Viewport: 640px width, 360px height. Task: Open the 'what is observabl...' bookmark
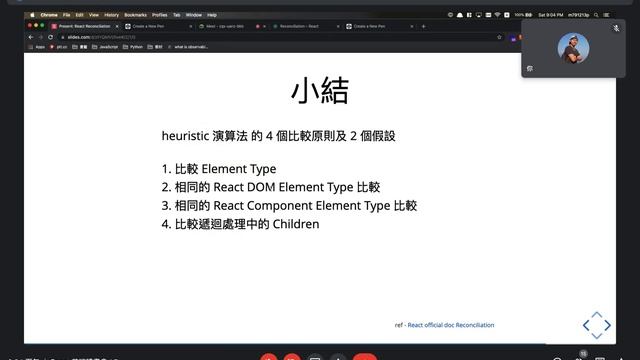[x=188, y=47]
